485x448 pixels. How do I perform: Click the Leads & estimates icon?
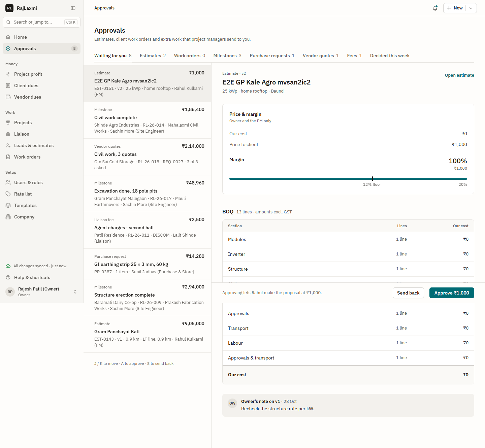coord(8,145)
